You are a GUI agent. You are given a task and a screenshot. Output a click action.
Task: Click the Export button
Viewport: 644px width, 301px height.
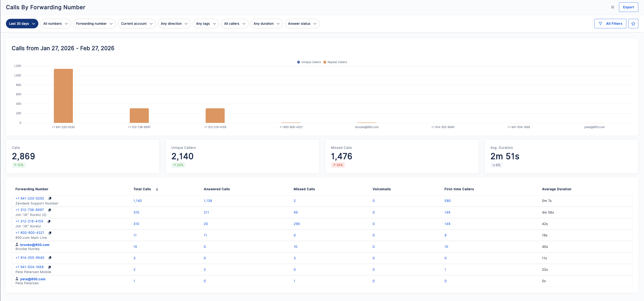tap(628, 7)
